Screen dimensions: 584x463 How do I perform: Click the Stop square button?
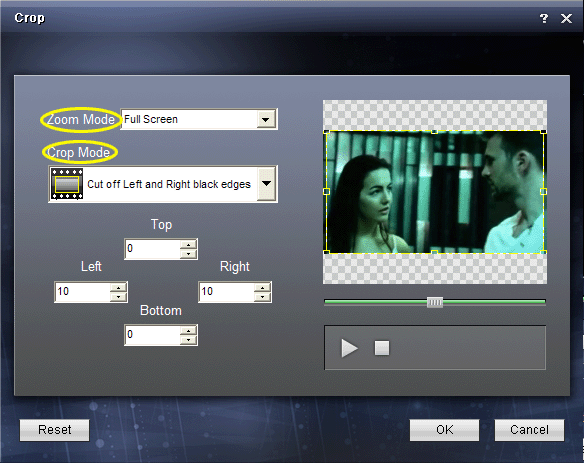(x=382, y=348)
